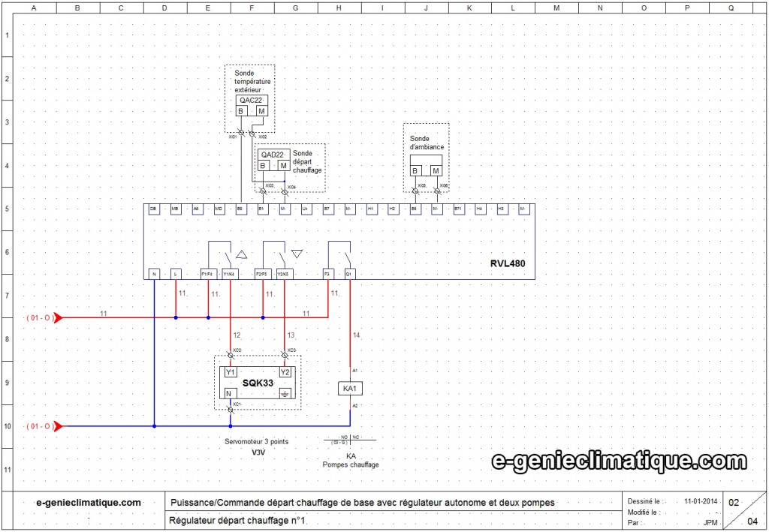Select the 'Servomoteur 3 points' caption
Viewport: 769px width, 532px height.
257,441
